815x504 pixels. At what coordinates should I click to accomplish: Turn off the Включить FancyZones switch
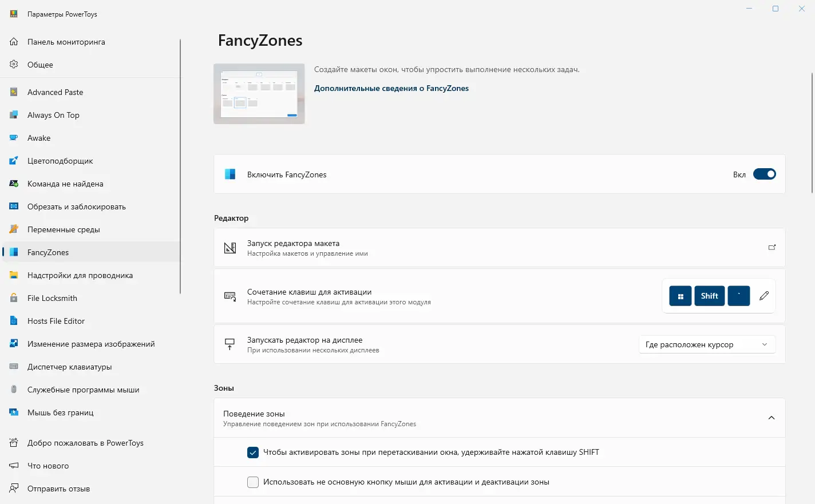coord(764,174)
